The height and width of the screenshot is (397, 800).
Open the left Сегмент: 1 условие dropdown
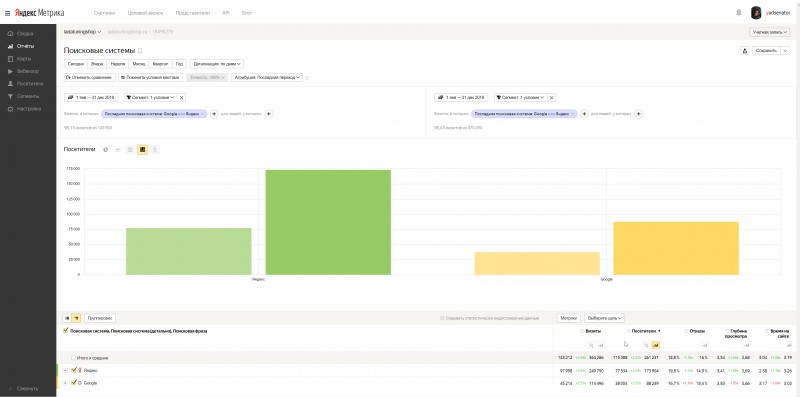pyautogui.click(x=150, y=97)
